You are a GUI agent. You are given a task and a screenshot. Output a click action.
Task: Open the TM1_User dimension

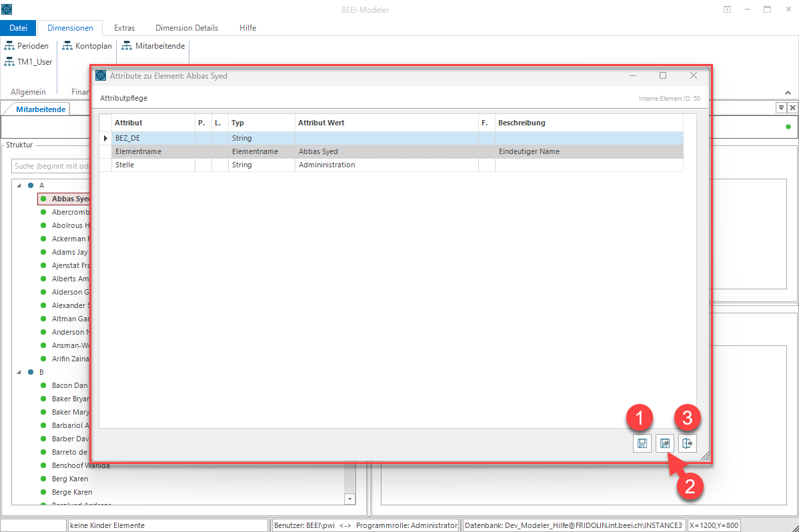pos(28,61)
